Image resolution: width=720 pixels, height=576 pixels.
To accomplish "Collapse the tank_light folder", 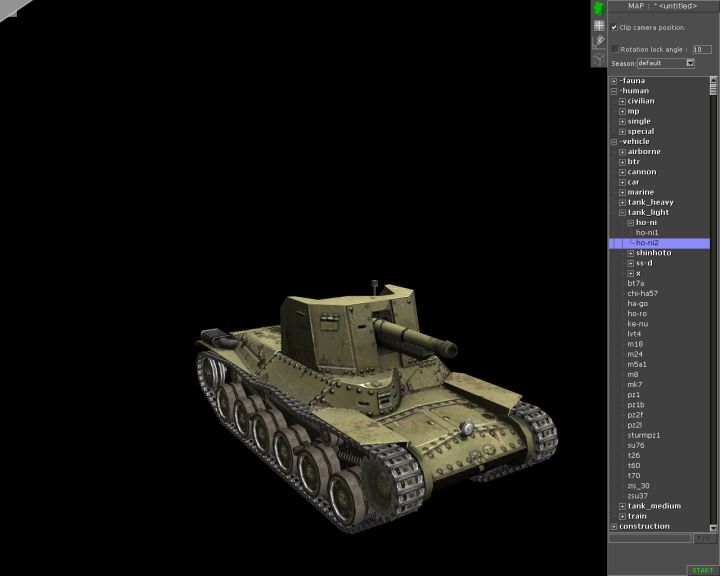I will click(x=622, y=212).
